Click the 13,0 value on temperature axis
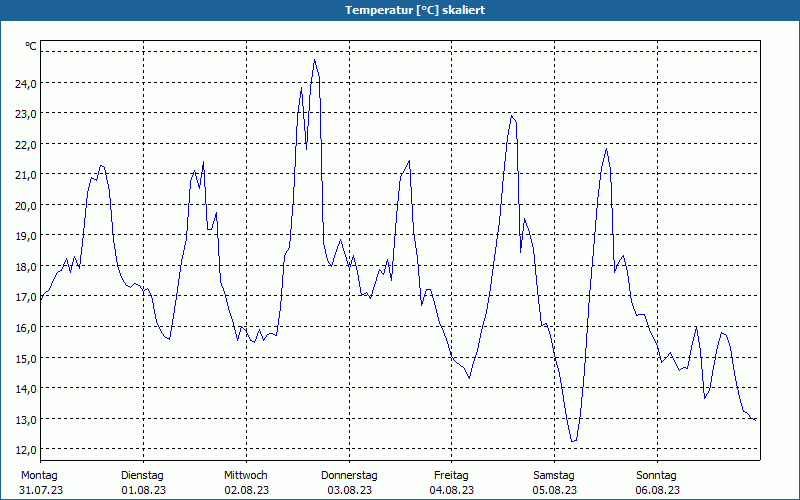This screenshot has height=500, width=800. point(26,419)
